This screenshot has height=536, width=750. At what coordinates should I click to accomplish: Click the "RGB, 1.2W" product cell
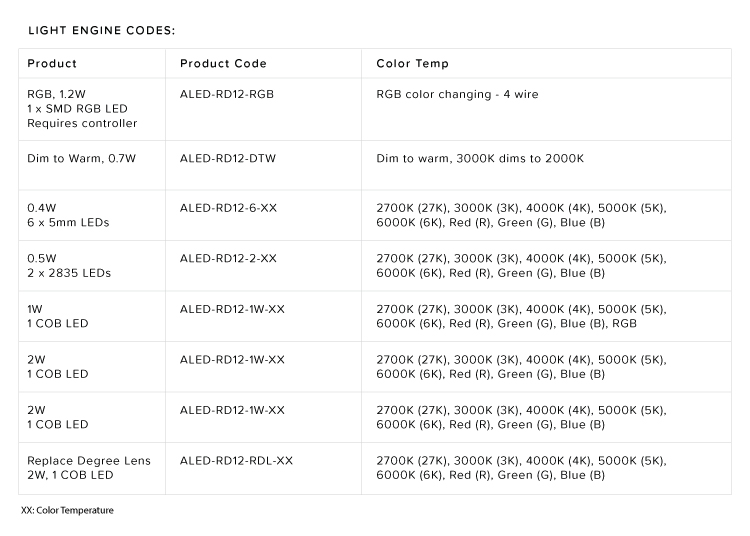(82, 108)
